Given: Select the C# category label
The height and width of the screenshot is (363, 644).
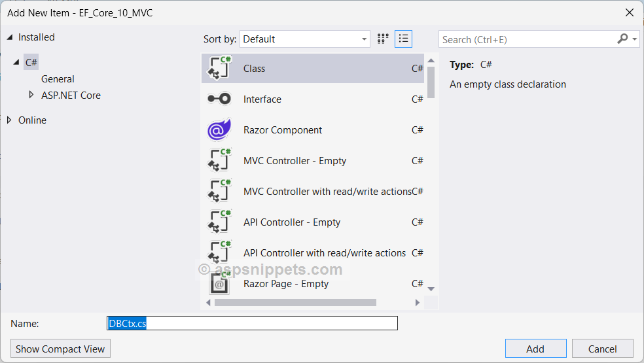Looking at the screenshot, I should tap(31, 62).
